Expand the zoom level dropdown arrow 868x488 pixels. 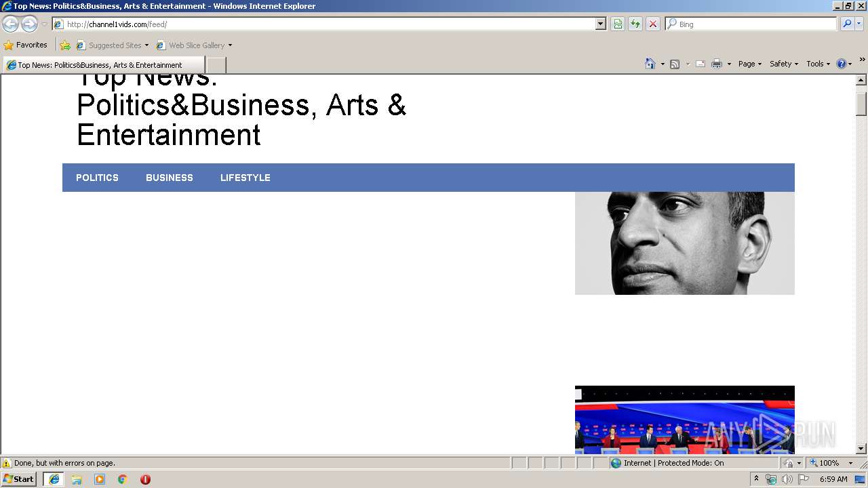coord(850,464)
